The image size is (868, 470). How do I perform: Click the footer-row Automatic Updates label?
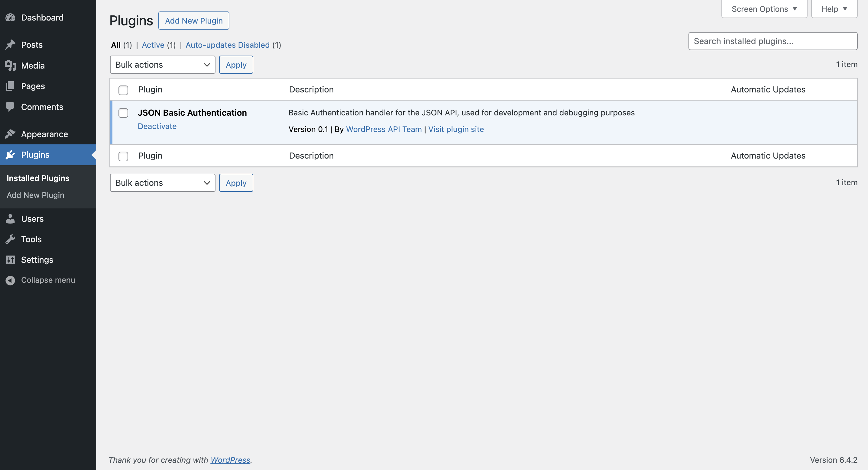coord(768,156)
